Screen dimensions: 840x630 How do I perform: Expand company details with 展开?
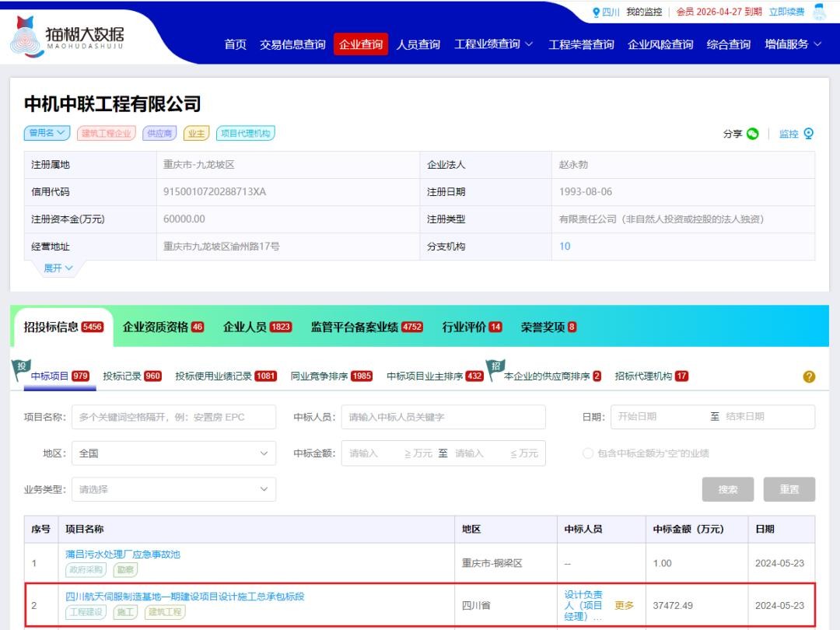point(58,268)
